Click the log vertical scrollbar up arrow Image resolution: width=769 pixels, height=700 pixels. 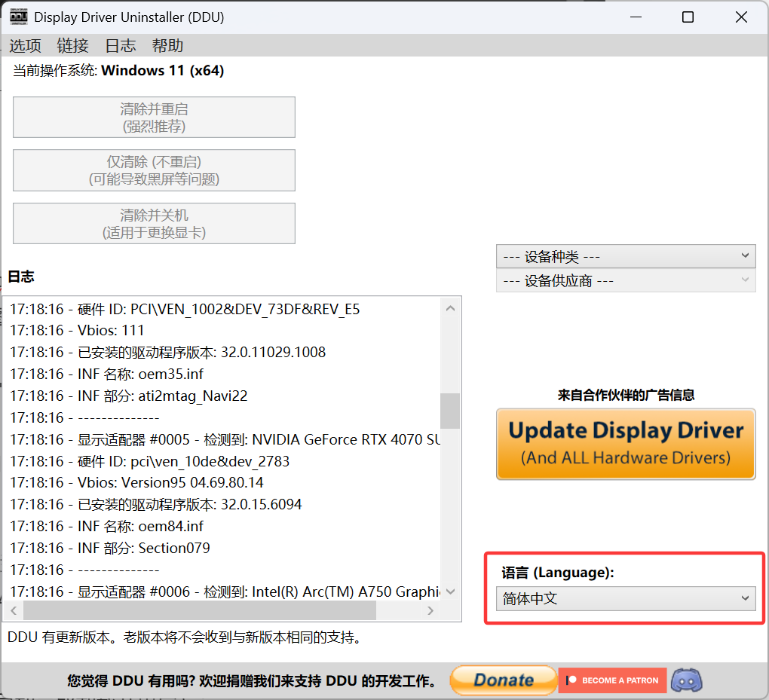[450, 309]
